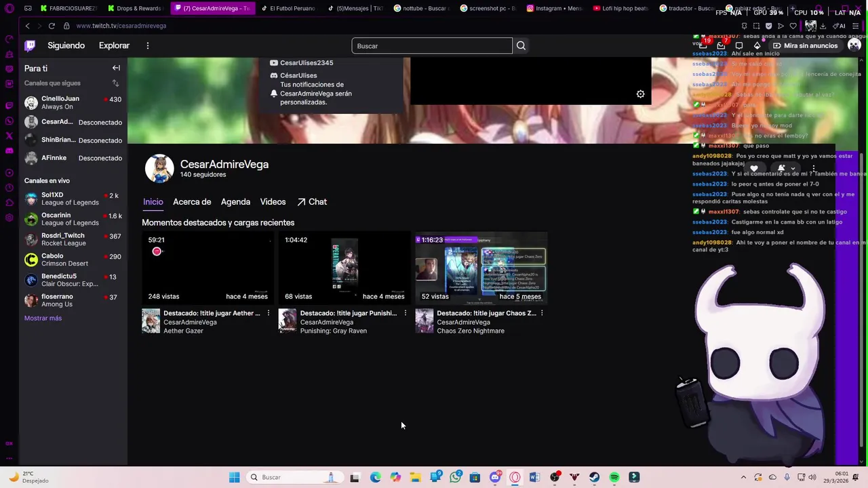The image size is (868, 488).
Task: Open Sol1XD's League of Legends stream
Action: click(73, 199)
